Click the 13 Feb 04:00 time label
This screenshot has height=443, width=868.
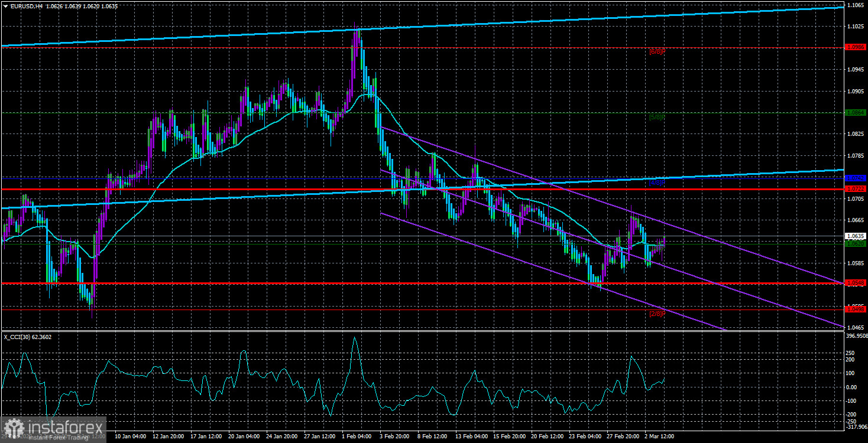pyautogui.click(x=471, y=437)
